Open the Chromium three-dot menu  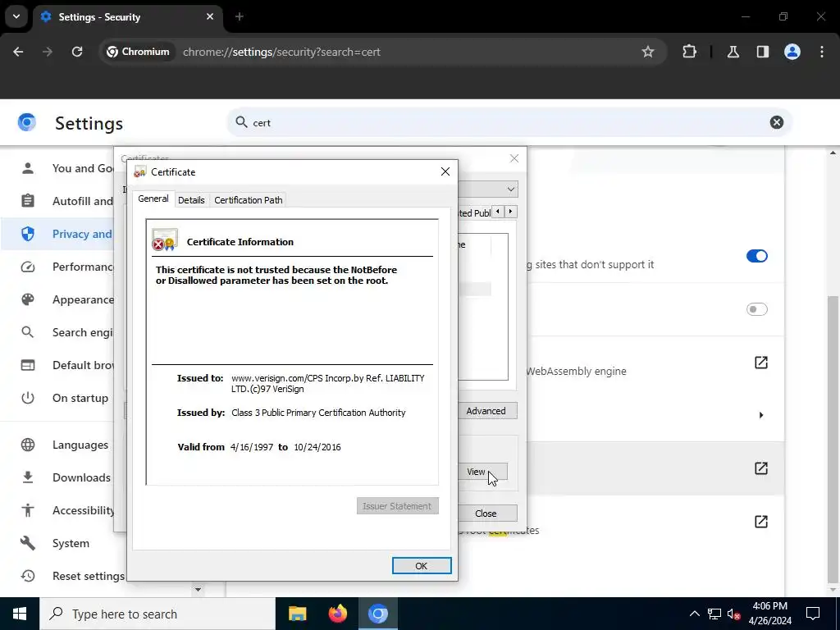[822, 52]
